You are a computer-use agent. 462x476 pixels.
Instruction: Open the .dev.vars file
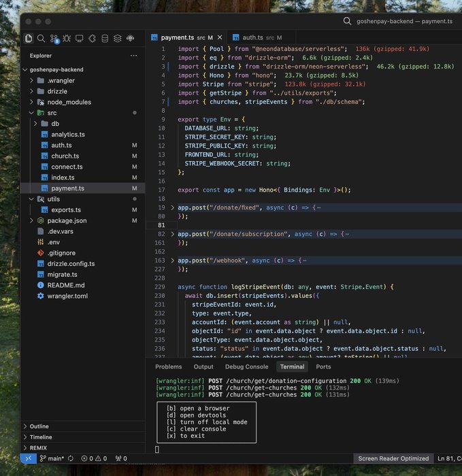82,231
